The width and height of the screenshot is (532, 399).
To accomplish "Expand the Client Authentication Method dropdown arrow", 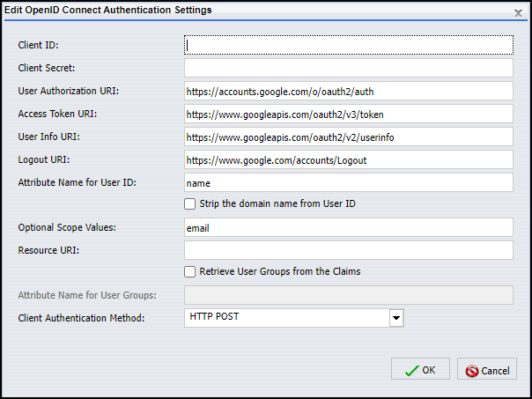I will [x=396, y=318].
